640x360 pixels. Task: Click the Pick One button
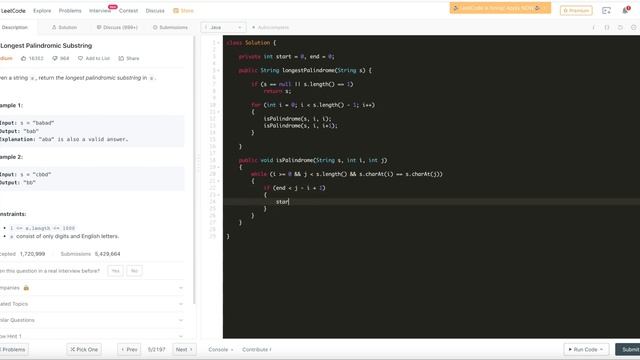tap(84, 349)
